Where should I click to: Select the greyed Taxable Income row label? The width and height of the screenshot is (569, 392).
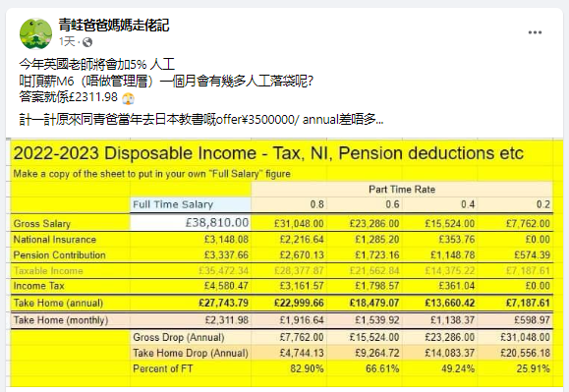point(48,271)
